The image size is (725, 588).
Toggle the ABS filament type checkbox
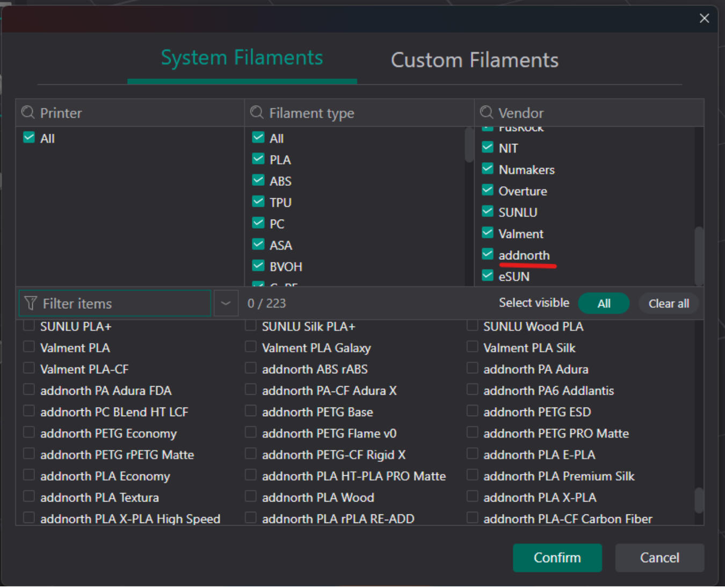click(x=258, y=180)
